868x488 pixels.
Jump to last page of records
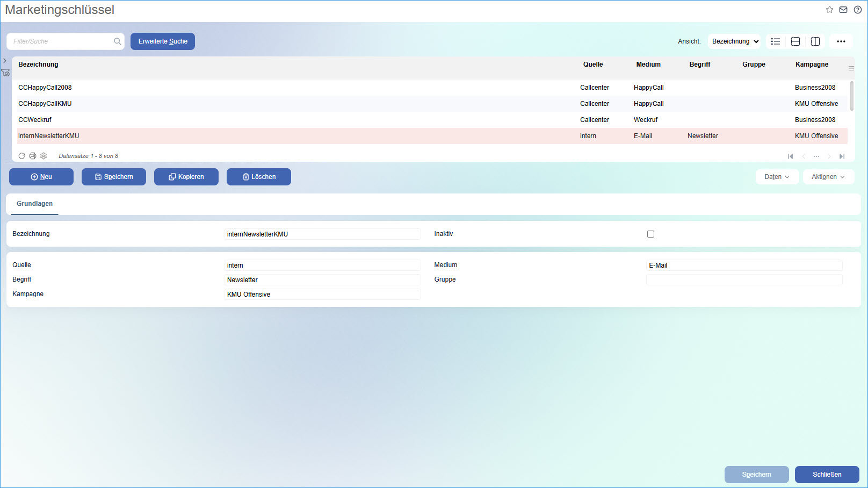coord(842,156)
